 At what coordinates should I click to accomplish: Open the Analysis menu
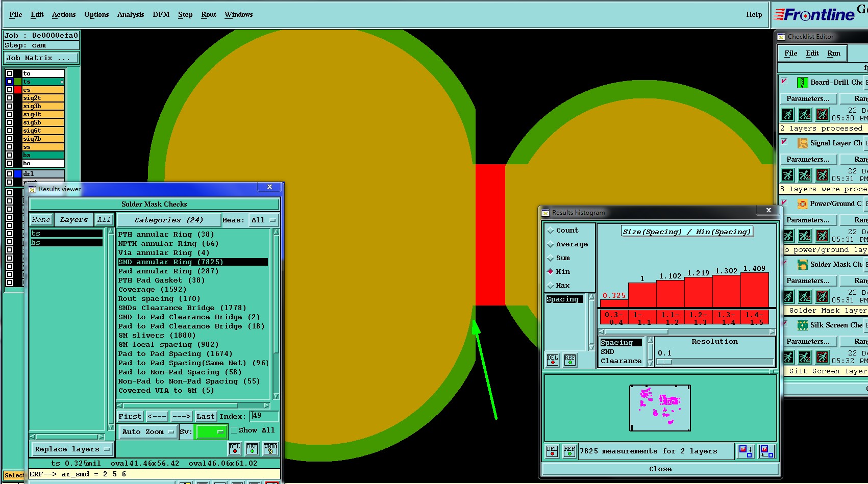click(131, 14)
